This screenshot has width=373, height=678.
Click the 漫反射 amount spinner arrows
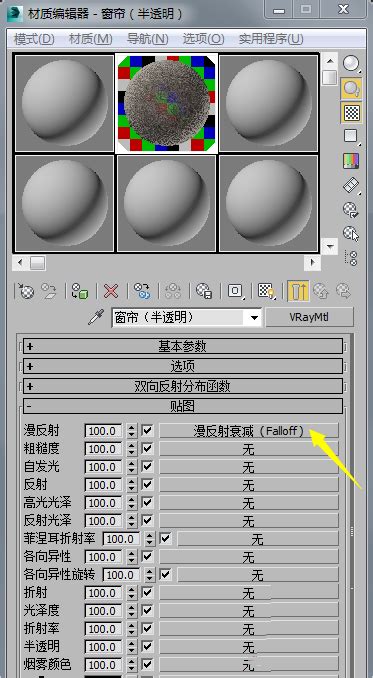[x=132, y=431]
